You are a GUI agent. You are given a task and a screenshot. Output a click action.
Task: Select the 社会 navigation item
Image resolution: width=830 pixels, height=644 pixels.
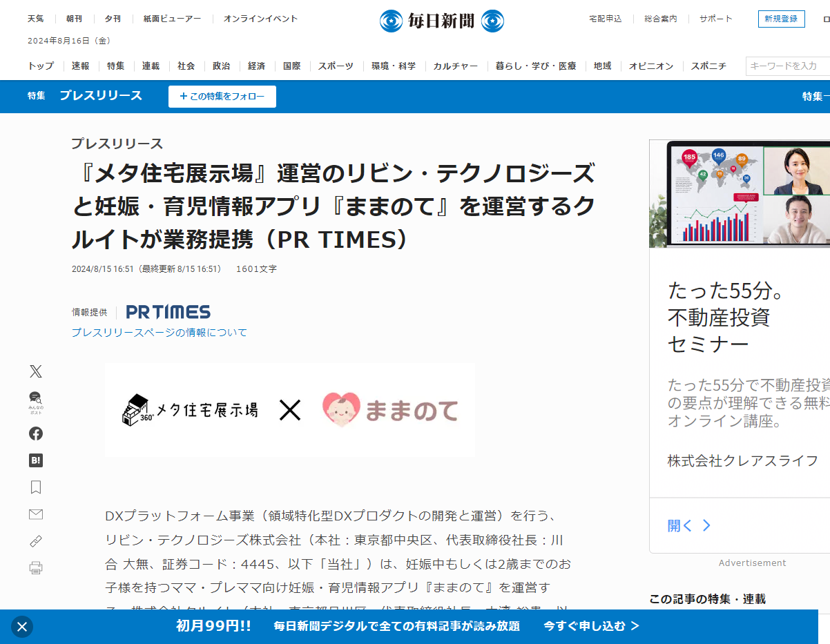point(186,66)
